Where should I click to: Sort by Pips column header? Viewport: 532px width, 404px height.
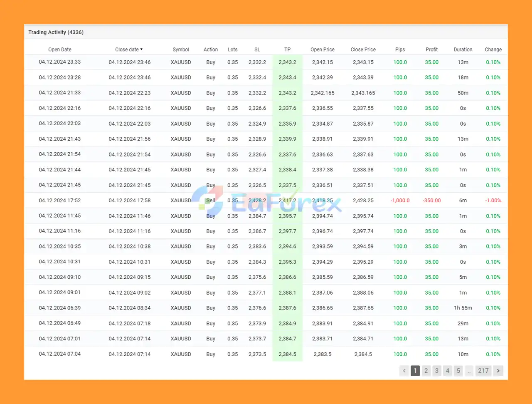click(400, 50)
